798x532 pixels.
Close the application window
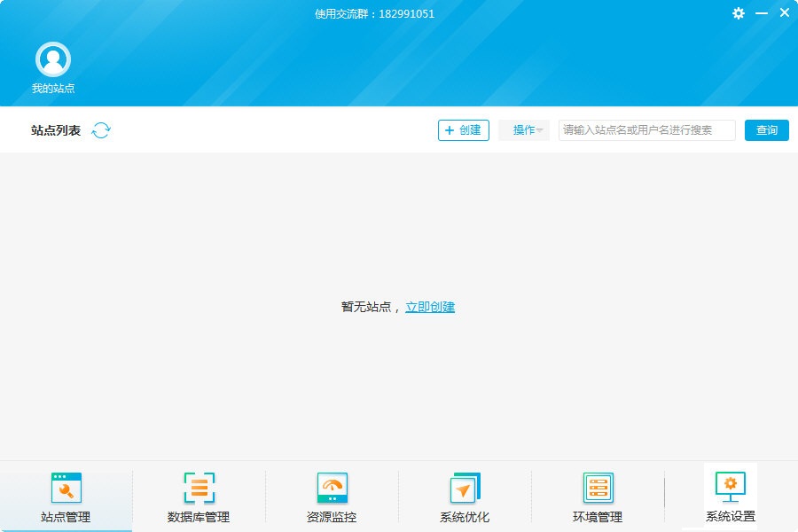[784, 12]
